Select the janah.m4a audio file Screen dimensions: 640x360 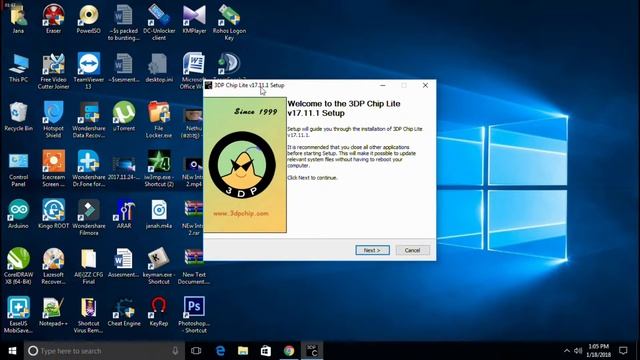(159, 213)
